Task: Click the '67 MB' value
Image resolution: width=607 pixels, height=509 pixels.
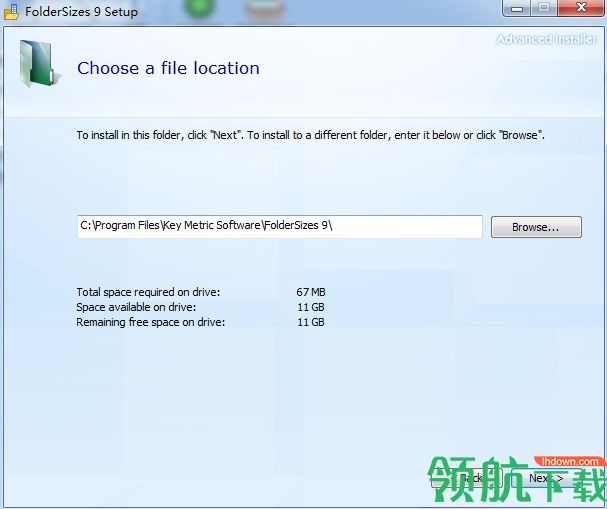Action: (x=311, y=292)
